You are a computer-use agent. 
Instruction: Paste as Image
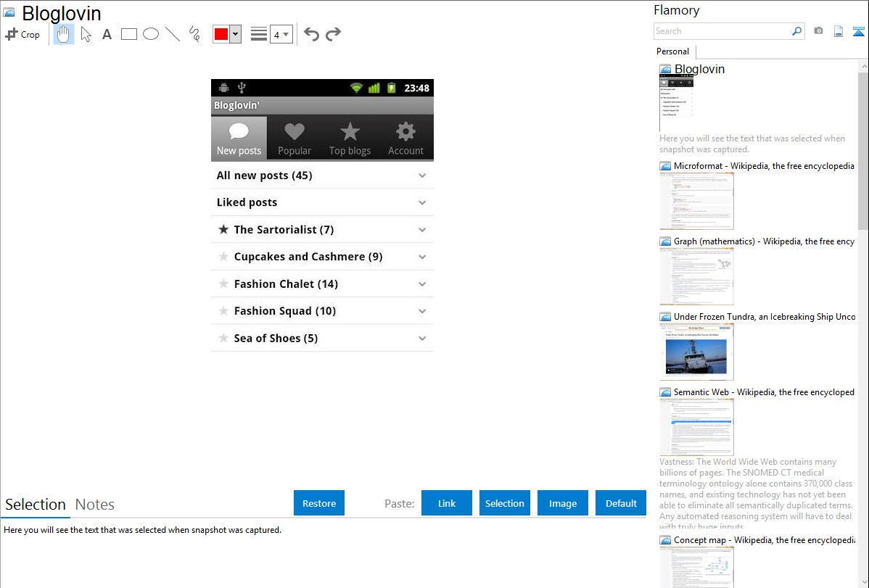(x=563, y=503)
